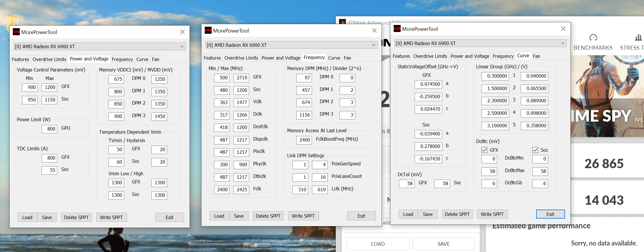Click Delete SPPT in middle window
Viewport: 644px width, 252px height.
click(x=268, y=216)
